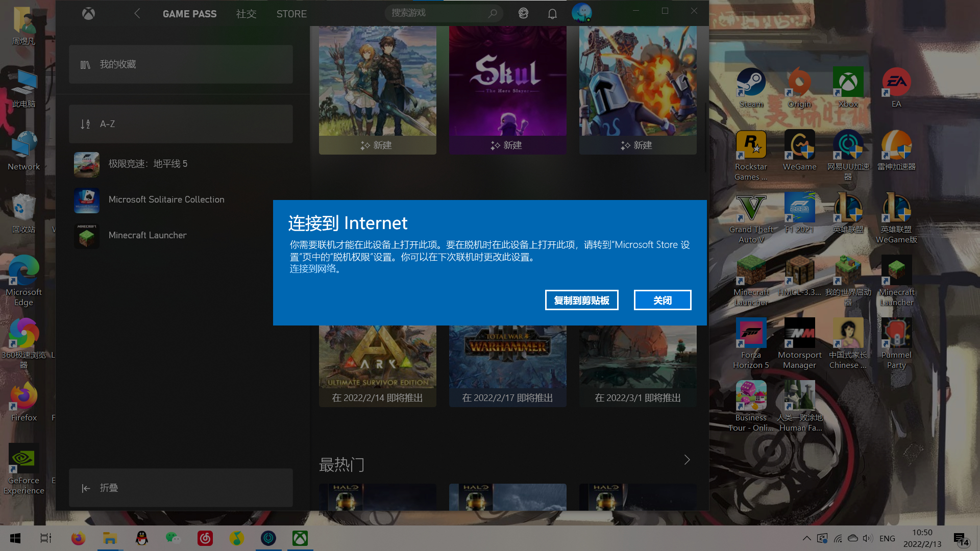The image size is (980, 551).
Task: Open Network desktop icon
Action: [23, 151]
